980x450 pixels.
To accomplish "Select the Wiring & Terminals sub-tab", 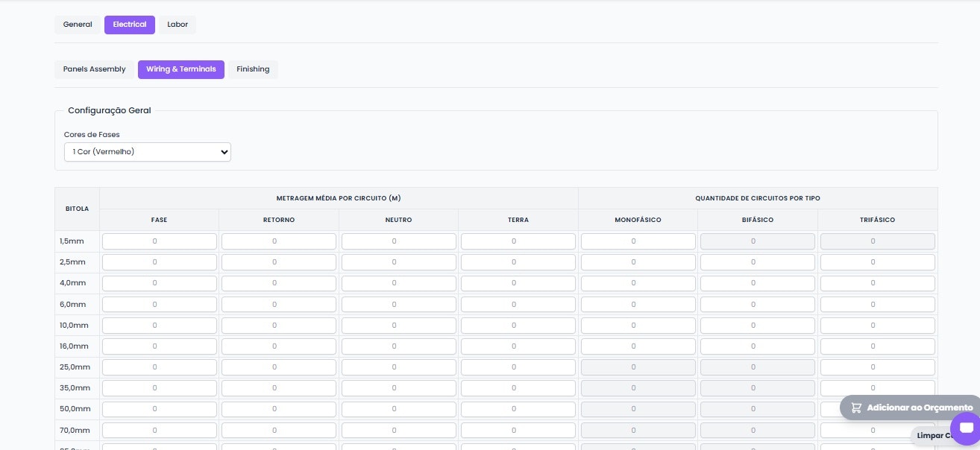I will pyautogui.click(x=181, y=69).
